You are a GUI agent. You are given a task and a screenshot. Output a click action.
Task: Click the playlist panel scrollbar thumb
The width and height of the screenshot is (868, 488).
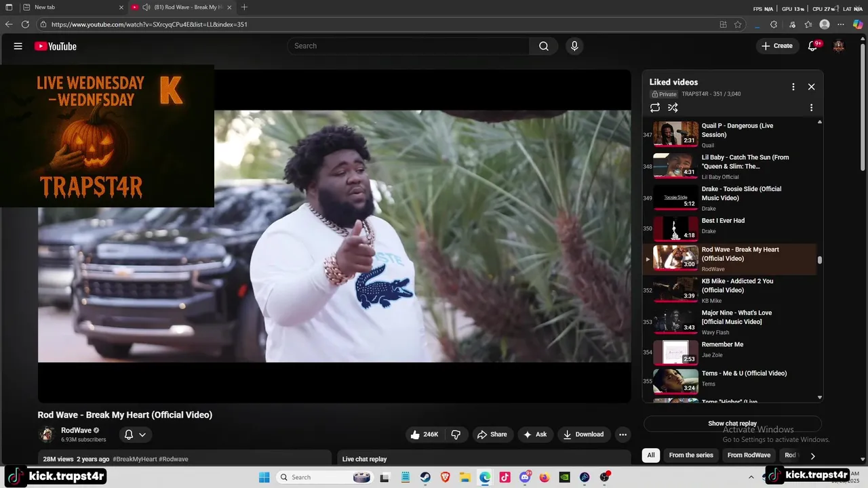[820, 260]
